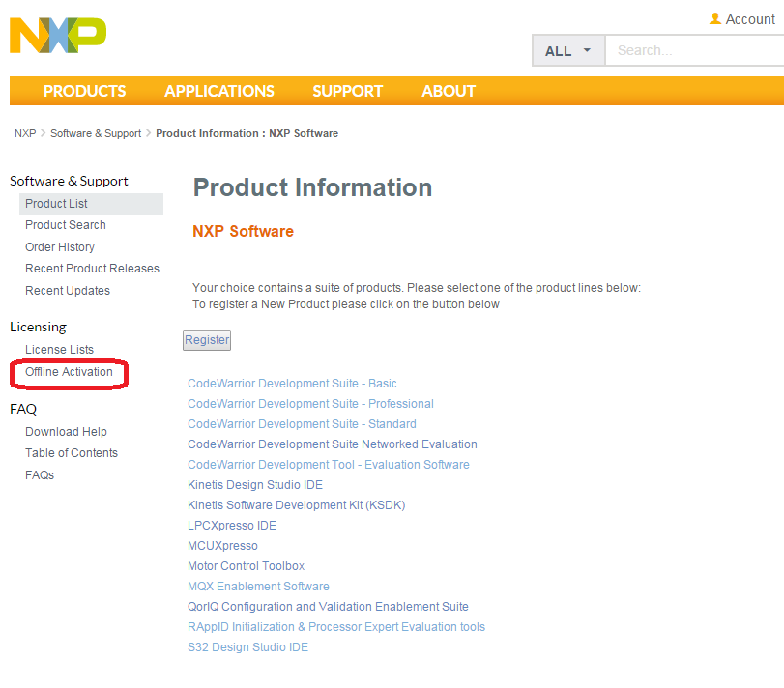The height and width of the screenshot is (688, 784).
Task: Open the Account link
Action: click(x=749, y=19)
